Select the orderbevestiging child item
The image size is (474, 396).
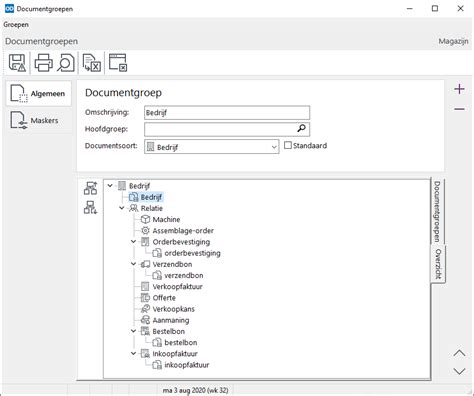tap(192, 253)
